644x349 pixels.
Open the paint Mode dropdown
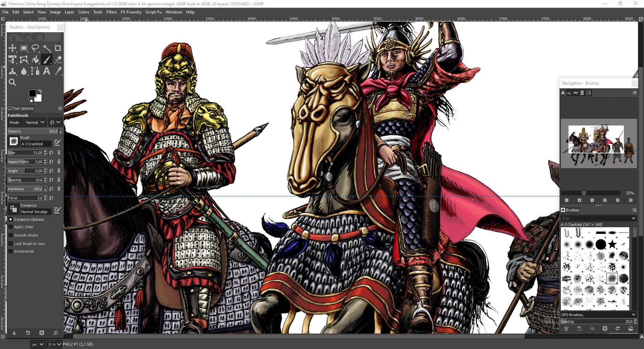pyautogui.click(x=35, y=122)
